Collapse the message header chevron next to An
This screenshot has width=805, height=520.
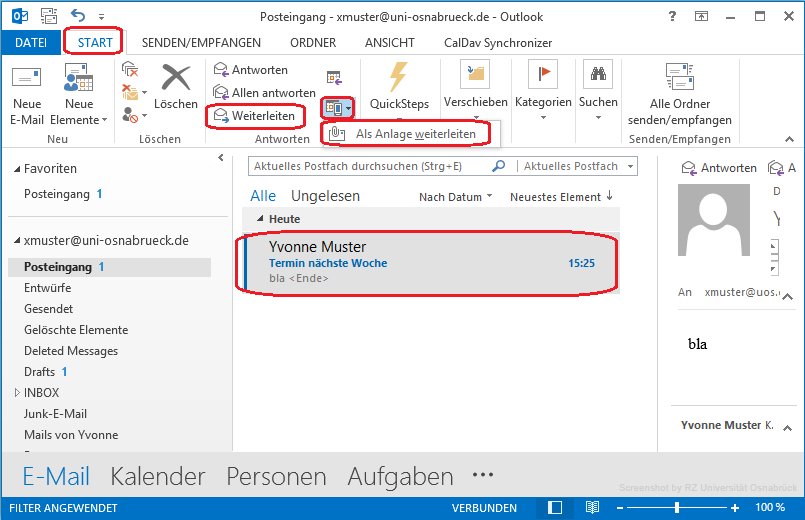point(788,296)
